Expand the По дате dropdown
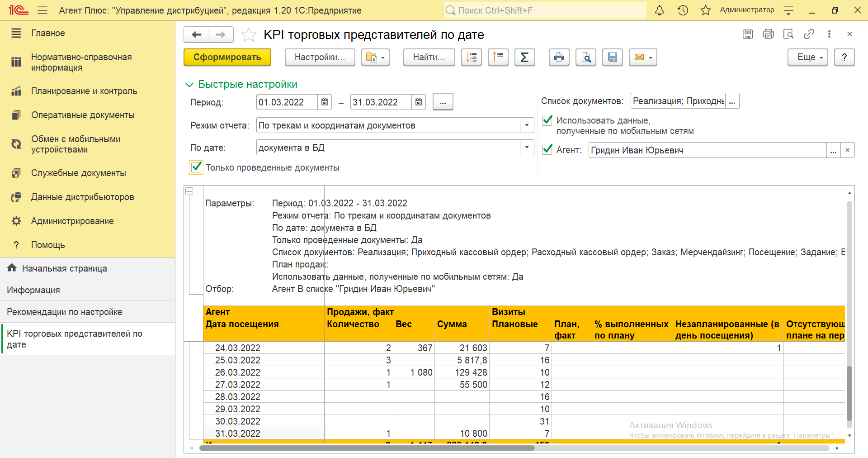This screenshot has height=458, width=868. click(527, 148)
